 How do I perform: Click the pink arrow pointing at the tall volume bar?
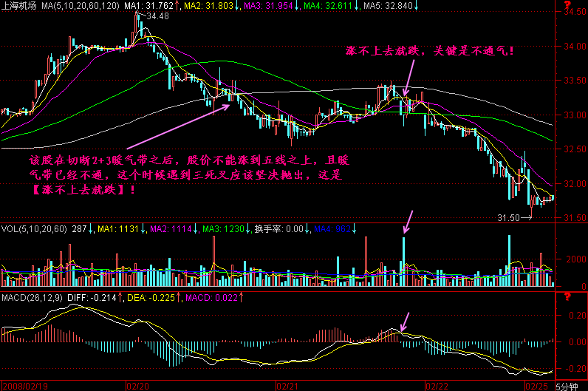(x=407, y=220)
